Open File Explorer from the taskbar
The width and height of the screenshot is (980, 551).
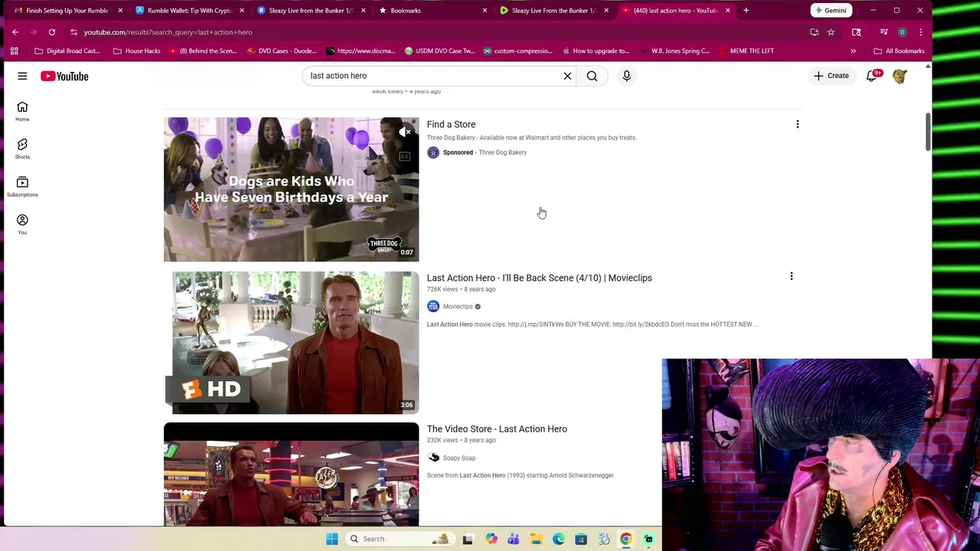click(x=536, y=539)
